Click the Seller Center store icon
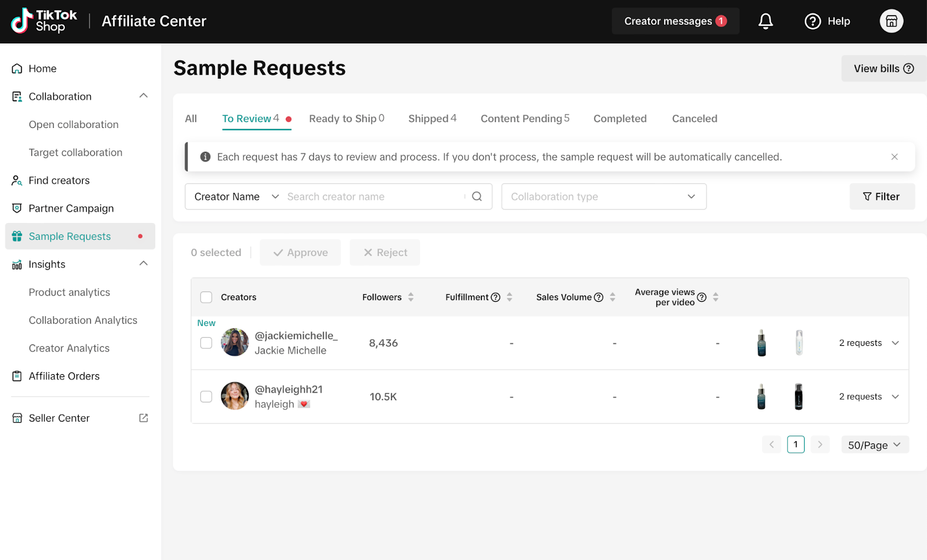The image size is (927, 560). 17,418
